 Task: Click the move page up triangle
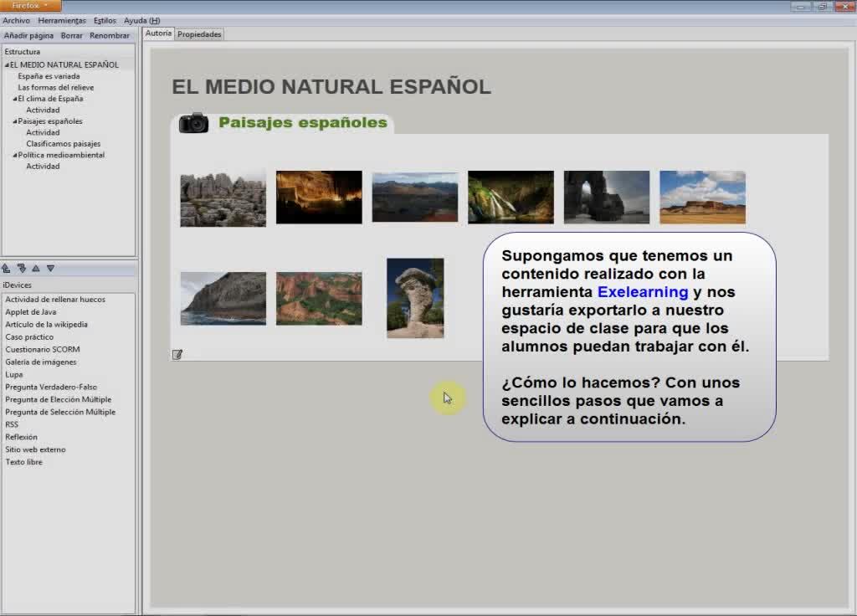point(36,269)
